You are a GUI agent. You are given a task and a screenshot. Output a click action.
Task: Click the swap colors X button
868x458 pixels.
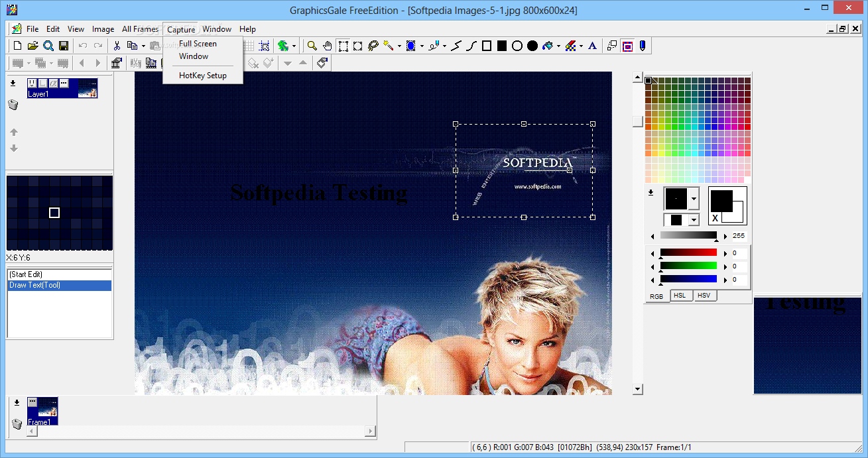pos(715,218)
